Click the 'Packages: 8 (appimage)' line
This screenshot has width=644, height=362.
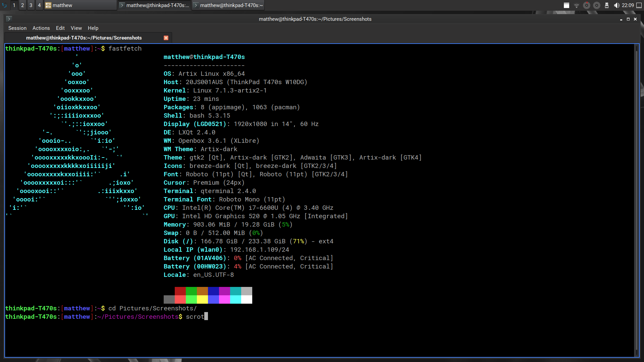[x=232, y=107]
